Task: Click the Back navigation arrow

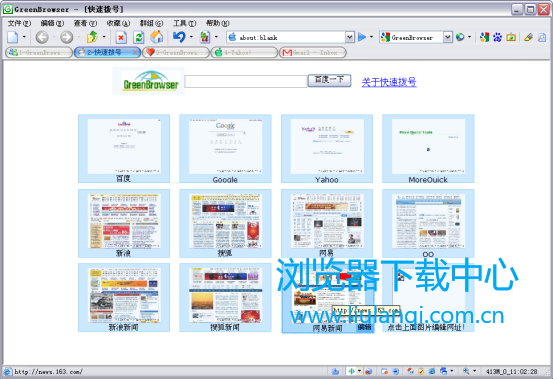Action: coord(42,37)
